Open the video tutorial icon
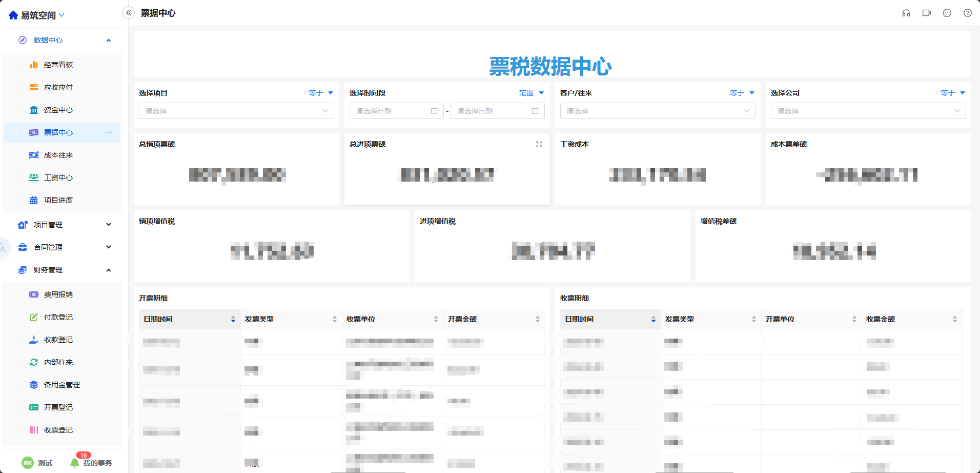Image resolution: width=980 pixels, height=473 pixels. pos(927,13)
